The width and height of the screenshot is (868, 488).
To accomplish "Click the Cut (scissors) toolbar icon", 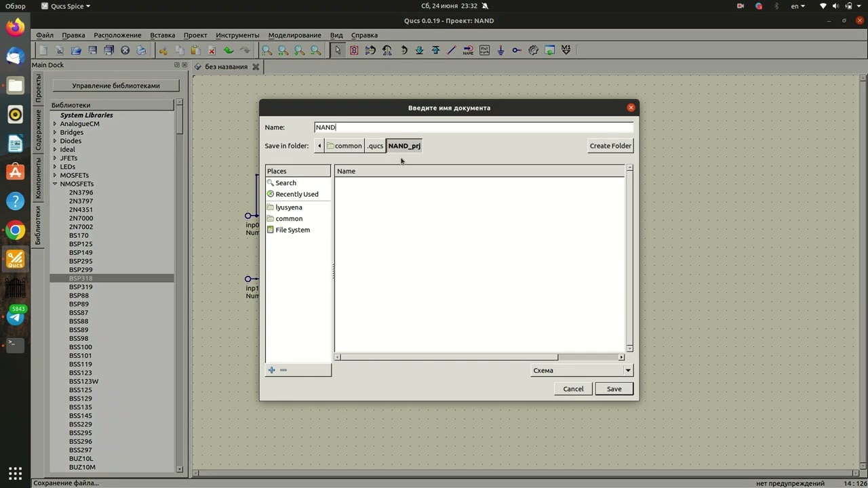I will tap(163, 50).
